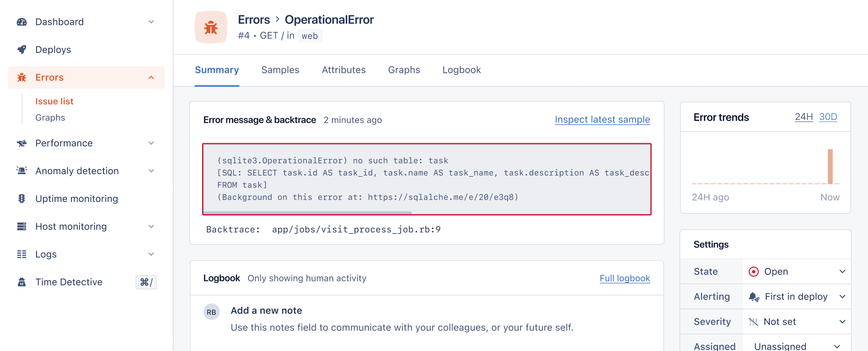Click the Uptime monitoring traffic light icon

tap(22, 199)
